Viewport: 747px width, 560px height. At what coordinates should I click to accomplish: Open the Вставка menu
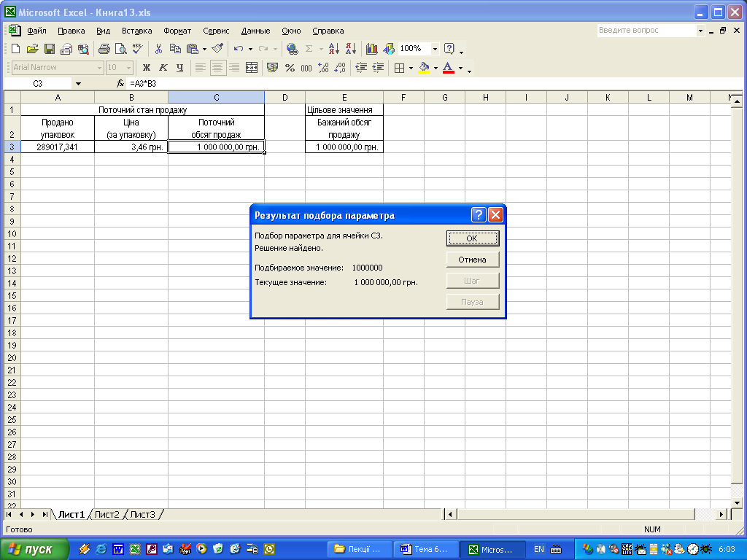[x=136, y=31]
